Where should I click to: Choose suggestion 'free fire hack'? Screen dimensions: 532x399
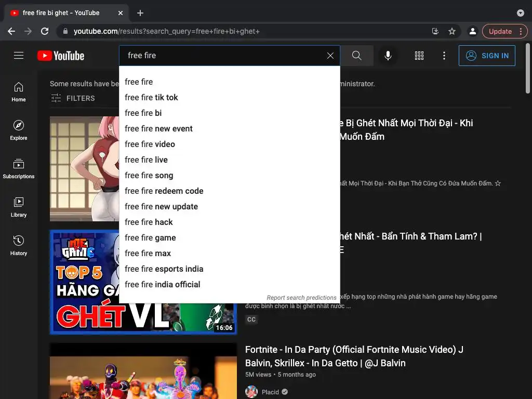(230, 222)
